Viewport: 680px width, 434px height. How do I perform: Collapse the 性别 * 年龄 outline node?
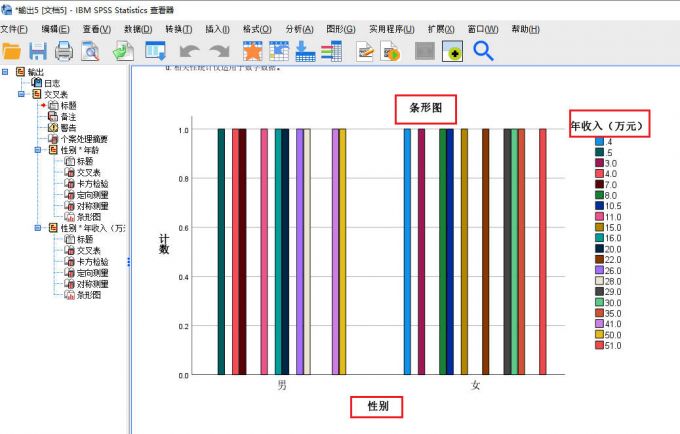(x=38, y=150)
